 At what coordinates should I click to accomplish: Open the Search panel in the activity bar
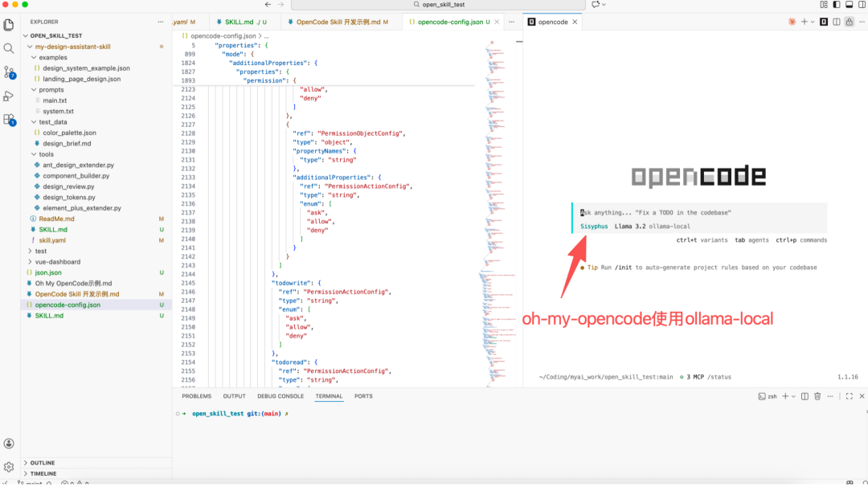click(x=8, y=48)
